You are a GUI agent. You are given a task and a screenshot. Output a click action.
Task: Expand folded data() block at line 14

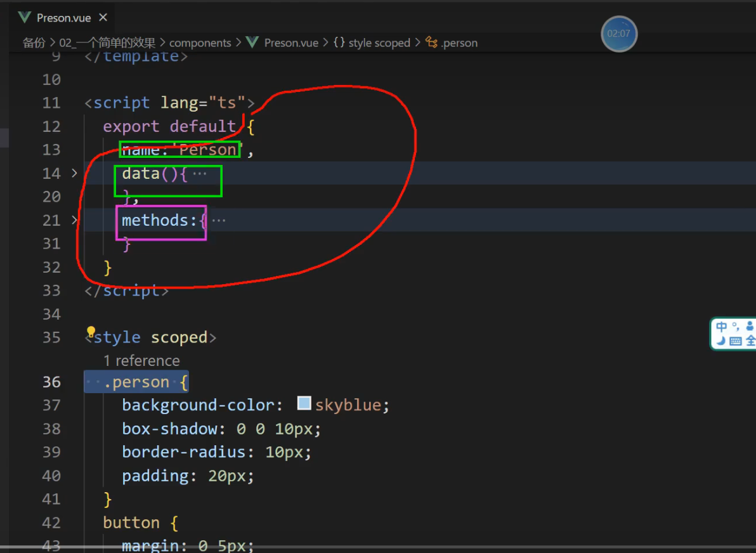[x=74, y=172]
